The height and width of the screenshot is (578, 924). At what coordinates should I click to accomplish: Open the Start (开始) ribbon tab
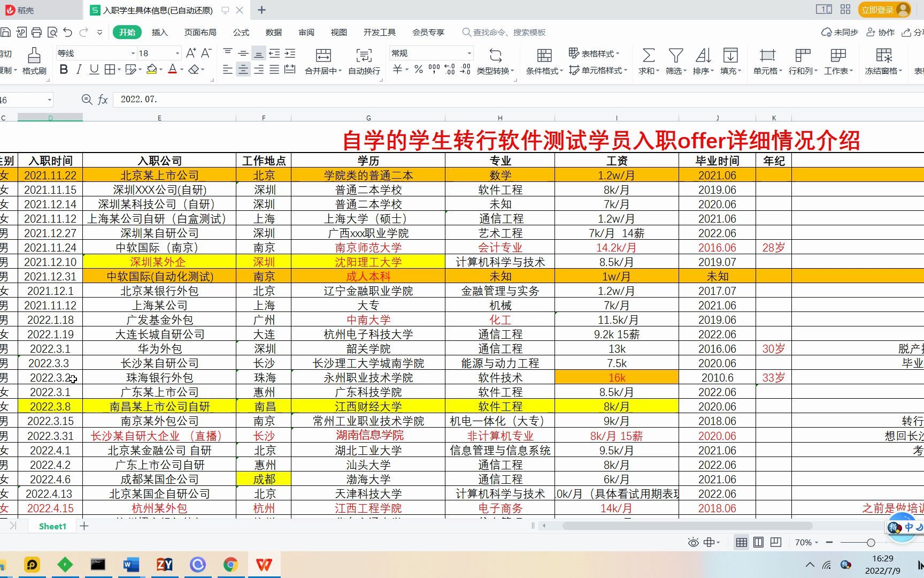click(127, 32)
